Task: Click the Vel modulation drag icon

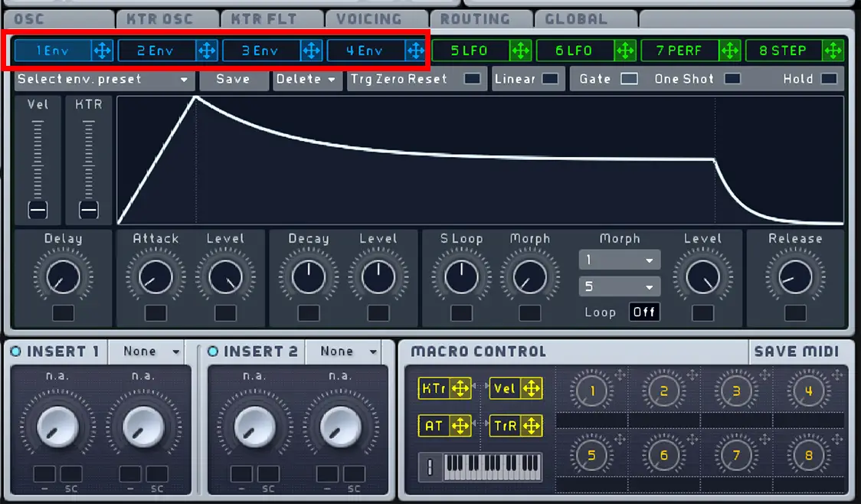Action: [531, 388]
